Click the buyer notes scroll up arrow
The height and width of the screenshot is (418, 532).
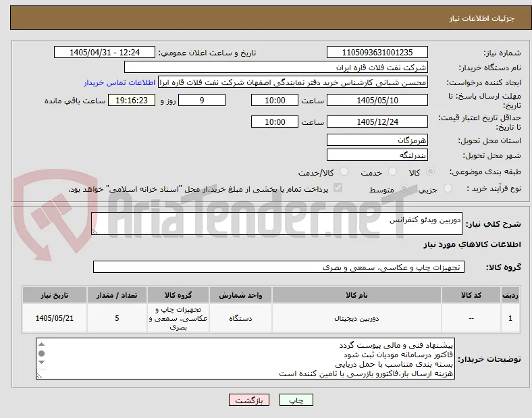click(41, 344)
